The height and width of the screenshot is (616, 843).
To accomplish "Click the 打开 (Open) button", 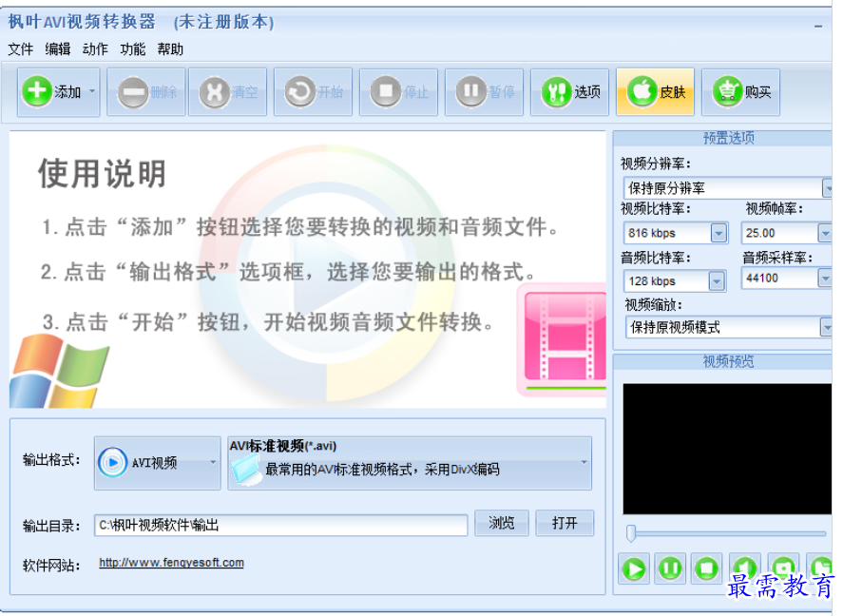I will tap(565, 523).
